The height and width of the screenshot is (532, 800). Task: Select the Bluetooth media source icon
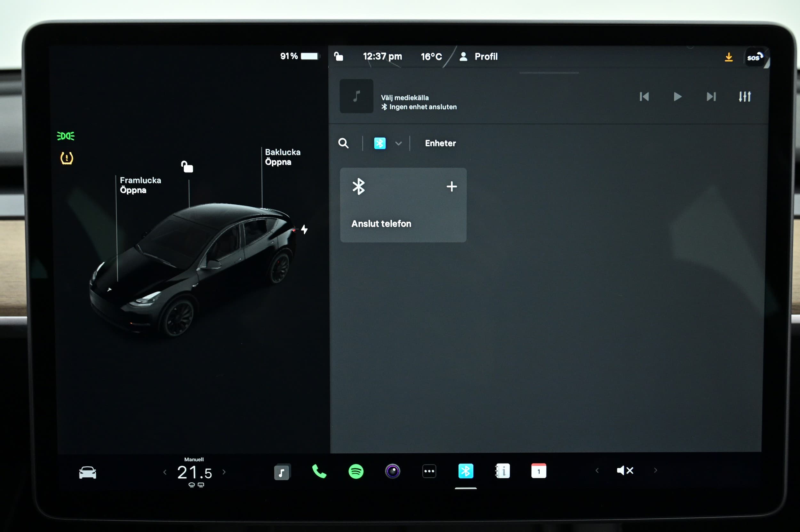pyautogui.click(x=380, y=143)
